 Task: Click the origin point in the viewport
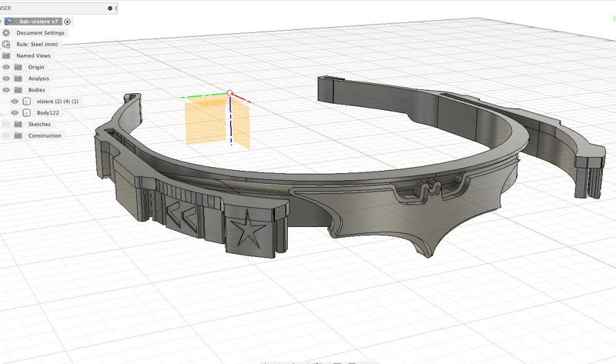pos(229,92)
